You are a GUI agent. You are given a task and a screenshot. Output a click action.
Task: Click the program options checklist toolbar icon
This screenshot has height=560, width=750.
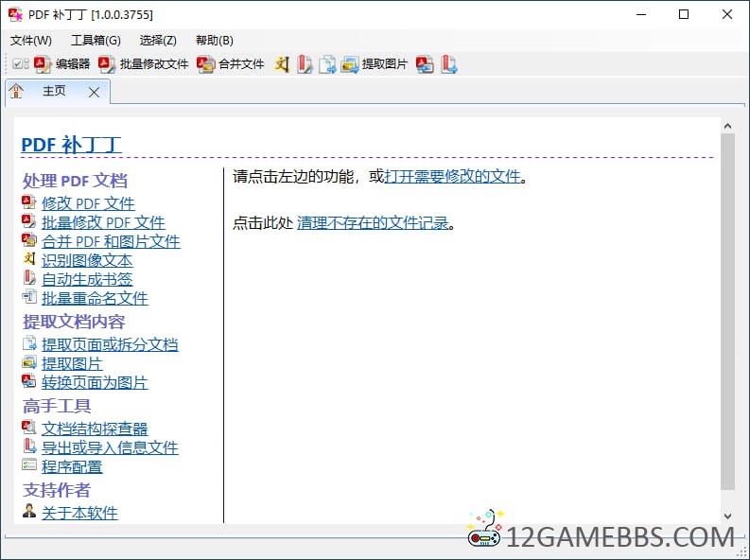pyautogui.click(x=21, y=64)
